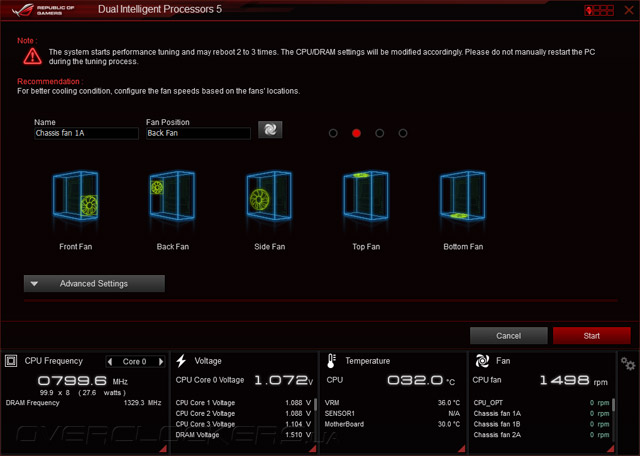Expand CPU Frequency panel corner triangle
Screen dimensions: 640x456
(x=163, y=449)
